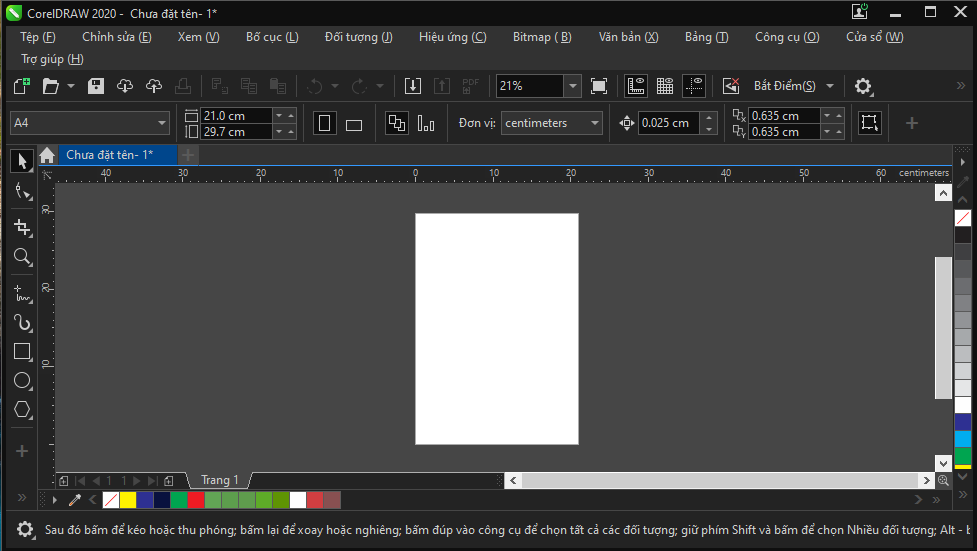The height and width of the screenshot is (551, 977).
Task: Click the Home welcome screen icon
Action: tap(47, 155)
